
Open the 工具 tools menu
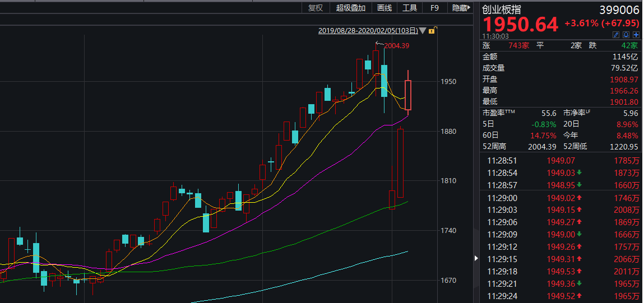(410, 8)
